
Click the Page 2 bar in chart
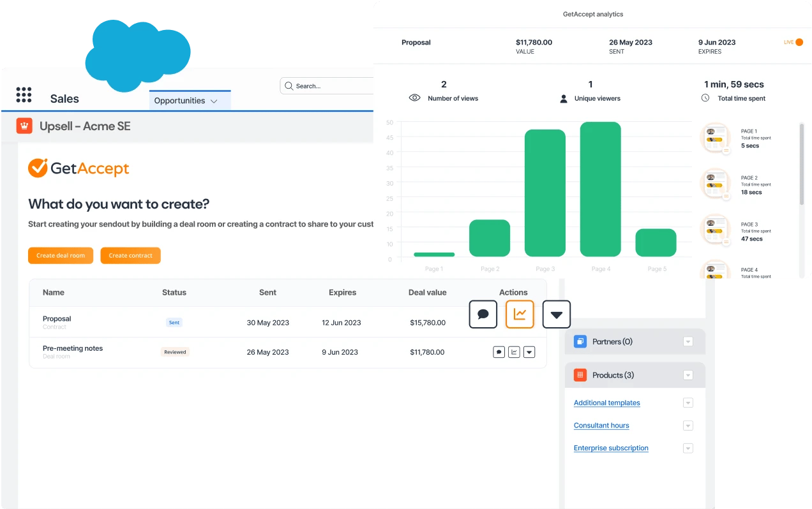(x=490, y=238)
